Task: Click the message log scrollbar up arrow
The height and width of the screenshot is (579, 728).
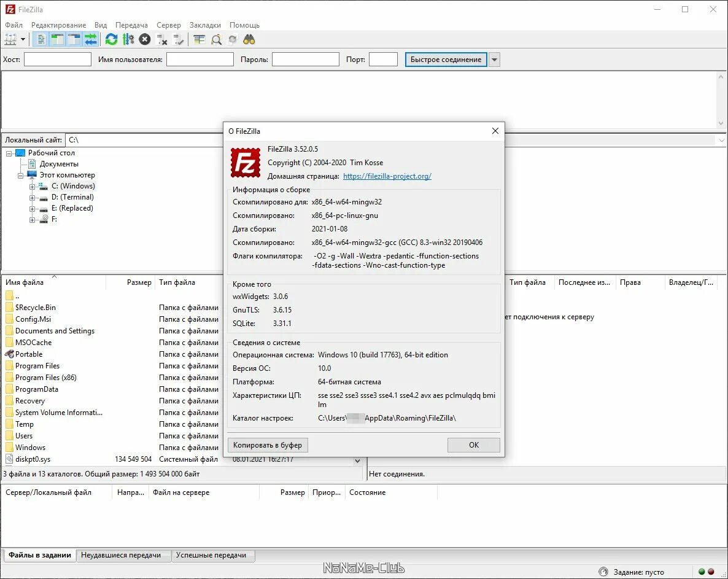Action: pos(721,77)
